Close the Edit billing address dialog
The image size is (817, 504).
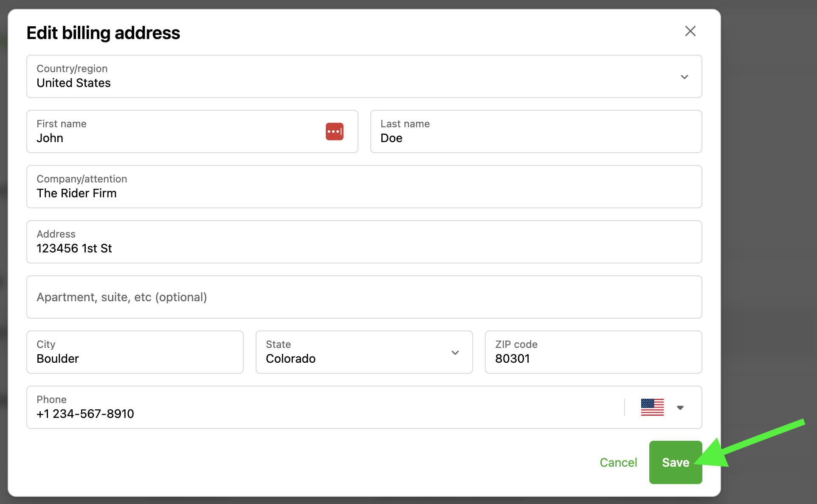690,31
